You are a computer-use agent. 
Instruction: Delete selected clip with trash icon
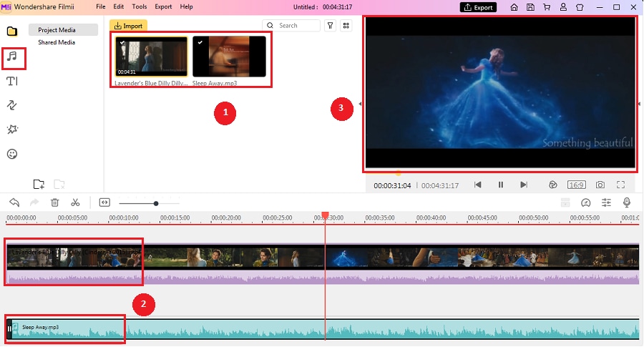(54, 202)
